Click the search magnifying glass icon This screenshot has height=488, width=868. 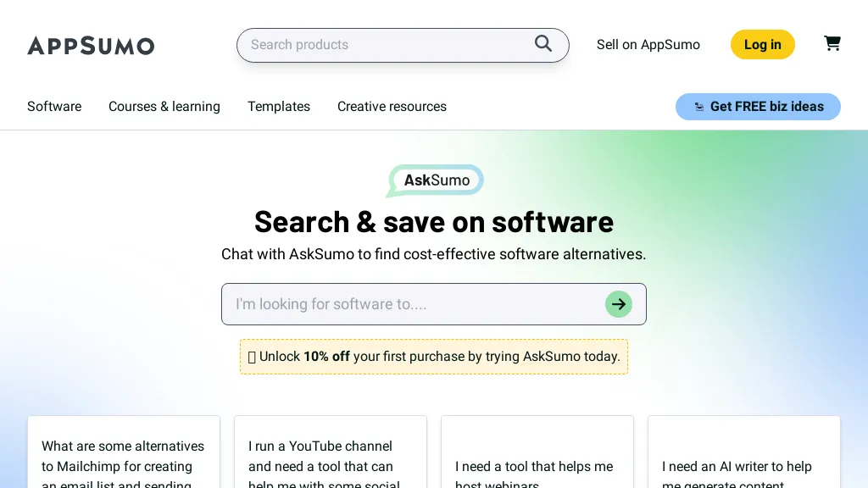pos(543,43)
